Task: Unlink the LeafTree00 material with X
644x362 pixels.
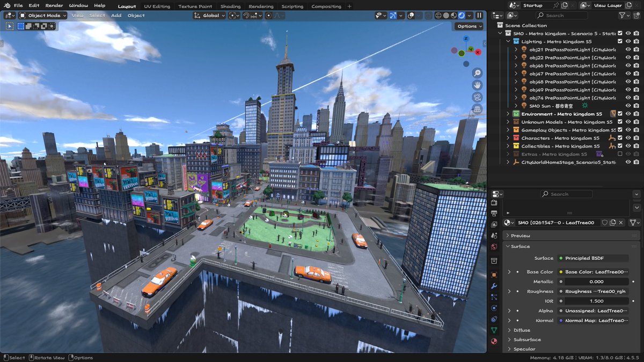Action: [621, 223]
